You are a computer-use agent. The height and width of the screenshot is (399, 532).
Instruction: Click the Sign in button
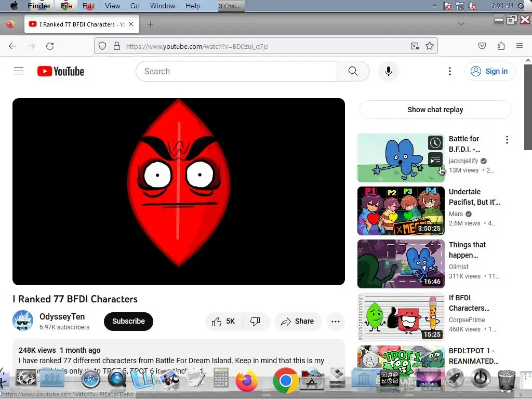(489, 71)
